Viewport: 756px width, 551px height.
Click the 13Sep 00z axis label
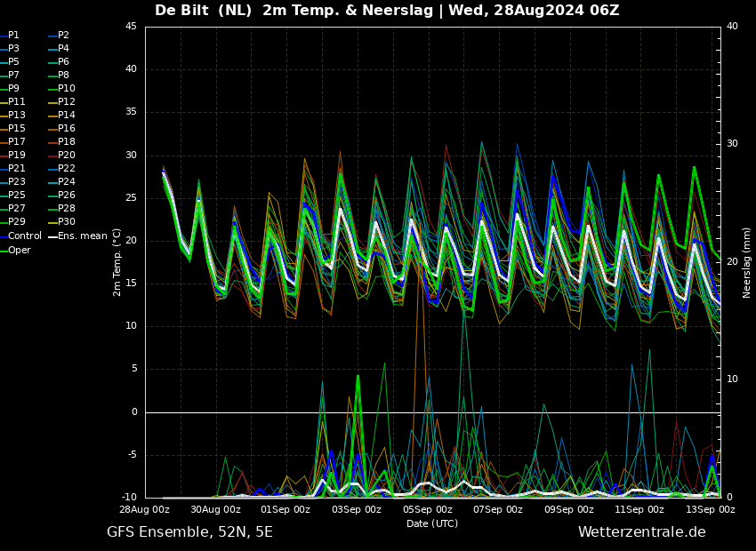coord(711,509)
